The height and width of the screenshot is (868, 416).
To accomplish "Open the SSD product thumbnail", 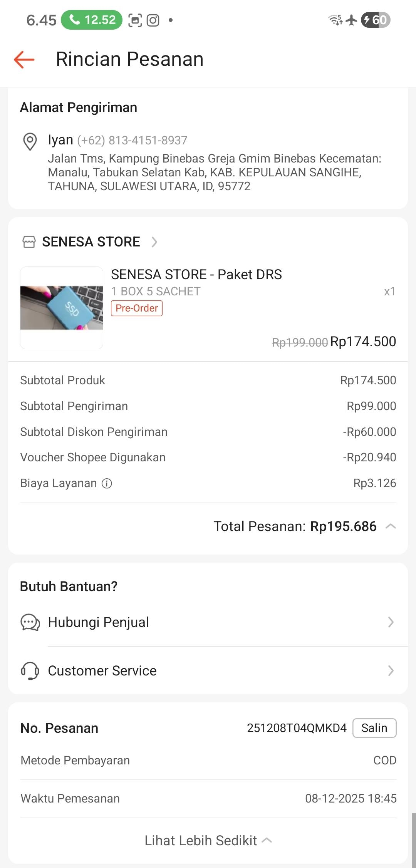I will 62,308.
